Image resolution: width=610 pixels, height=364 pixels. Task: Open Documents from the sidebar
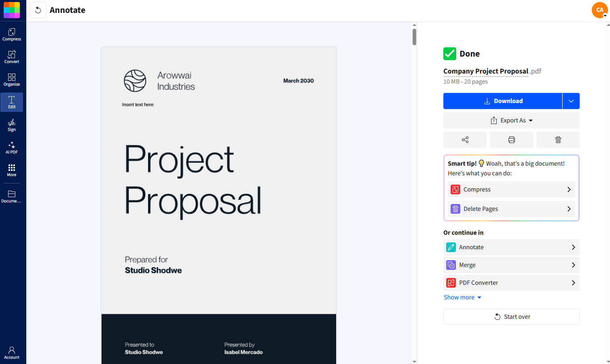[x=12, y=196]
